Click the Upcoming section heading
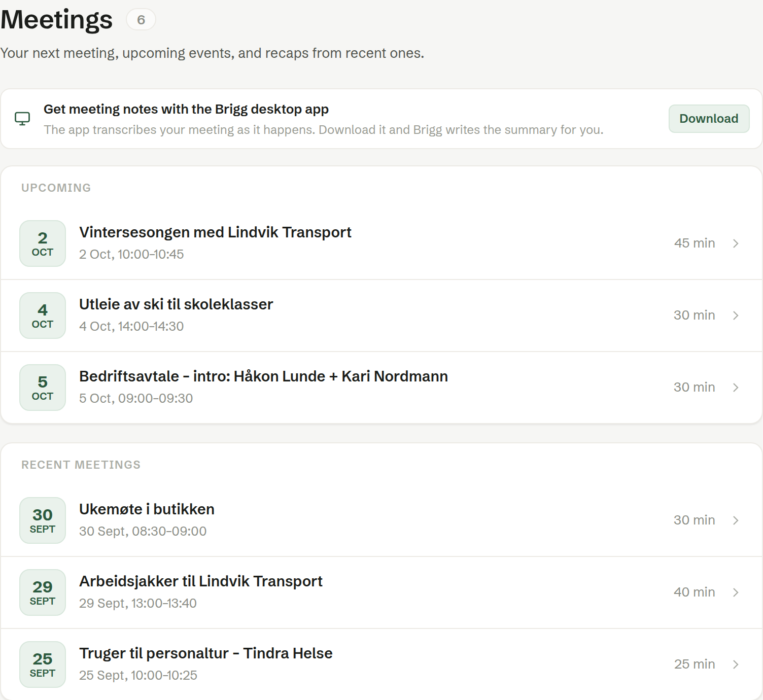Screen dimensions: 763x700 point(56,188)
